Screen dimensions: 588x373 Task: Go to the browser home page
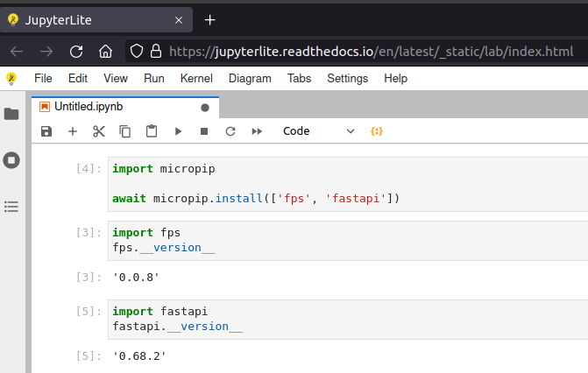106,52
